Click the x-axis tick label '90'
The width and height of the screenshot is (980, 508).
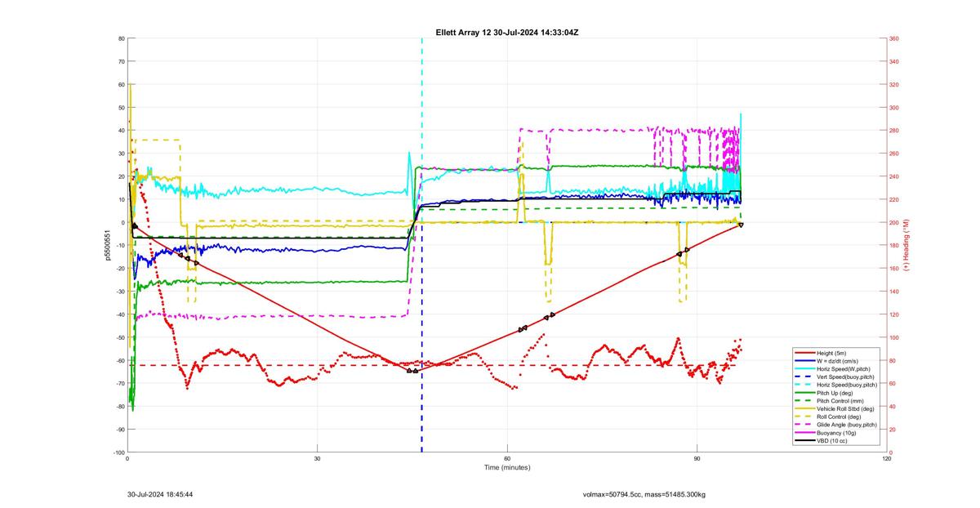(697, 459)
